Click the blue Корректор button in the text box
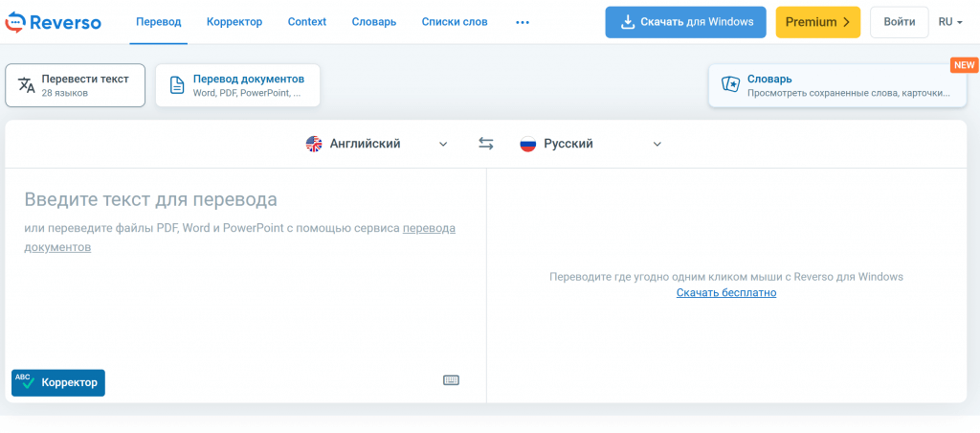Image resolution: width=980 pixels, height=433 pixels. 58,382
